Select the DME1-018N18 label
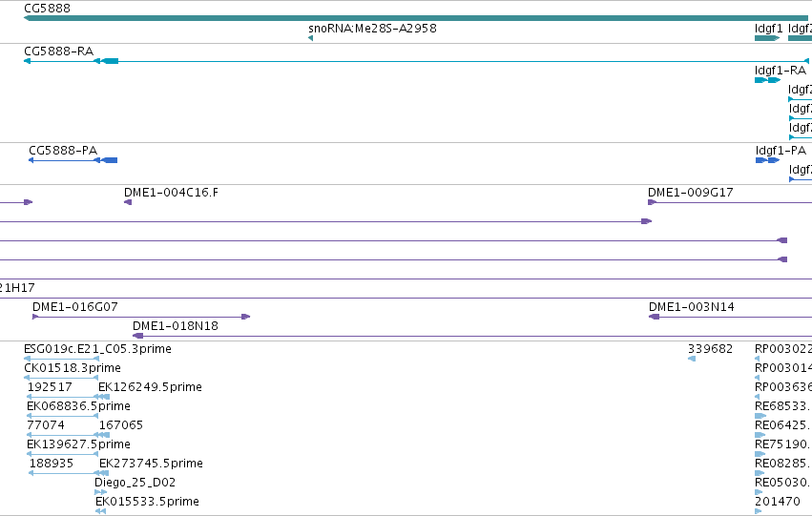The height and width of the screenshot is (516, 812). [175, 326]
